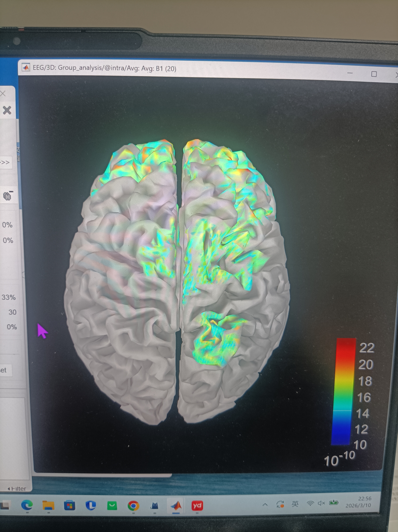
Task: Switch the 英 input language indicator
Action: point(295,504)
